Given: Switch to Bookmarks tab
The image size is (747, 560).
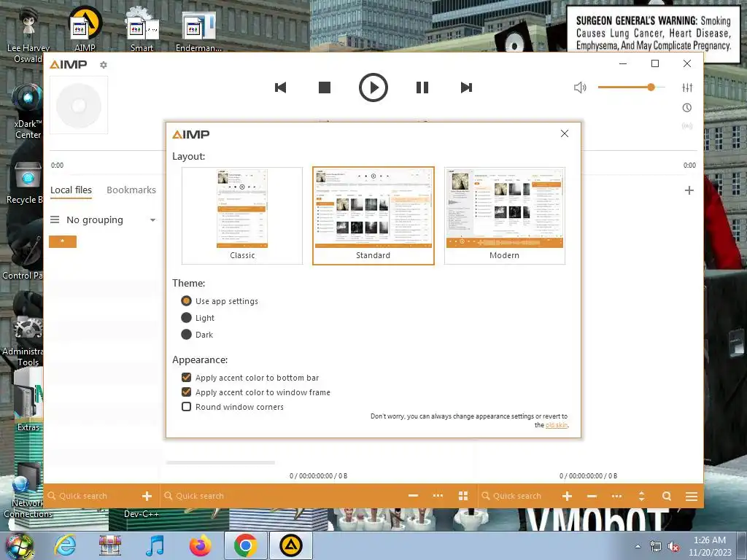Looking at the screenshot, I should [x=131, y=190].
